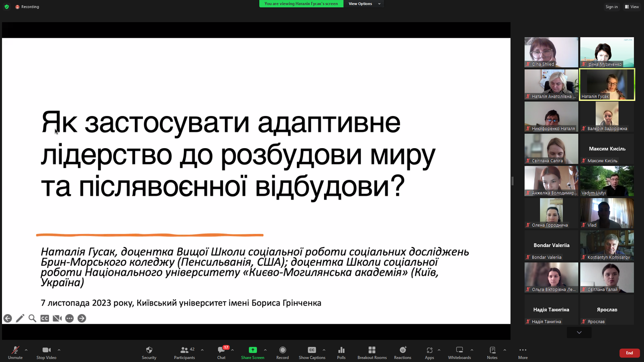Select the annotation pen on the slide toolbar
This screenshot has width=644, height=362.
[x=20, y=318]
